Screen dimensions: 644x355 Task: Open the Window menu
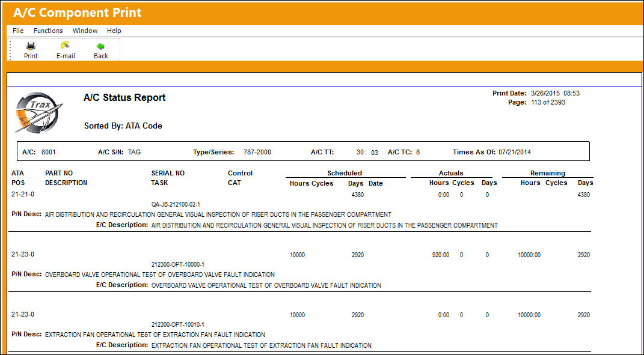(x=85, y=31)
